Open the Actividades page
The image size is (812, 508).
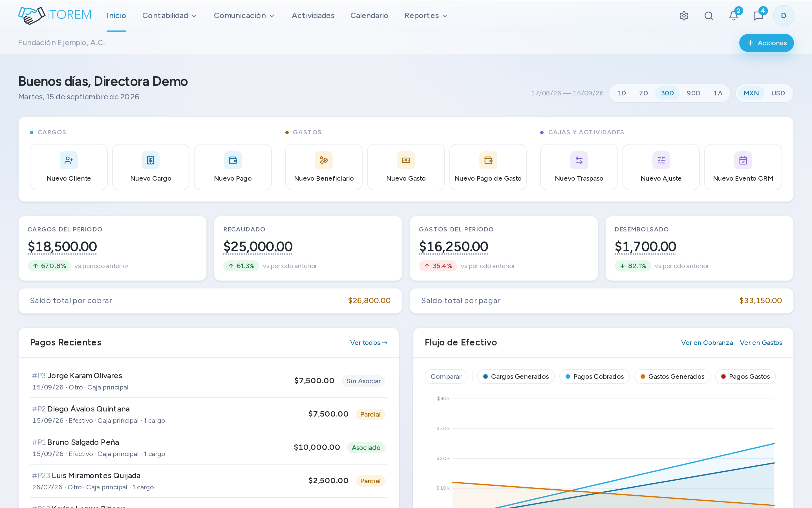click(313, 16)
